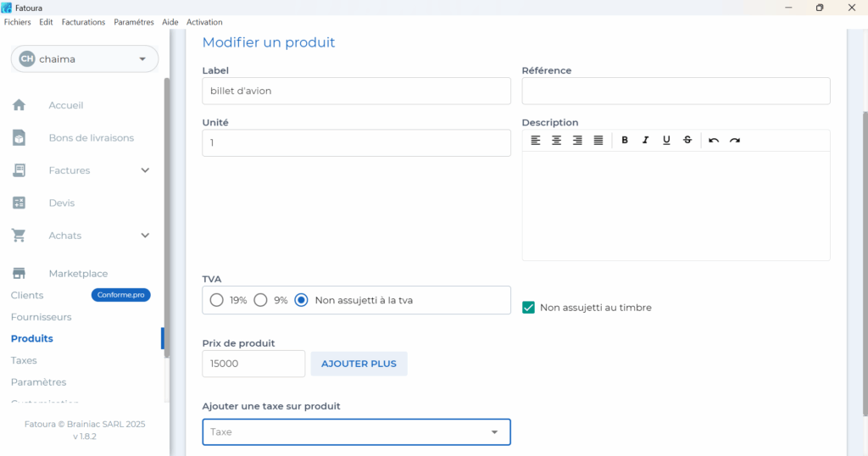Open the Taxe dropdown list

(356, 432)
